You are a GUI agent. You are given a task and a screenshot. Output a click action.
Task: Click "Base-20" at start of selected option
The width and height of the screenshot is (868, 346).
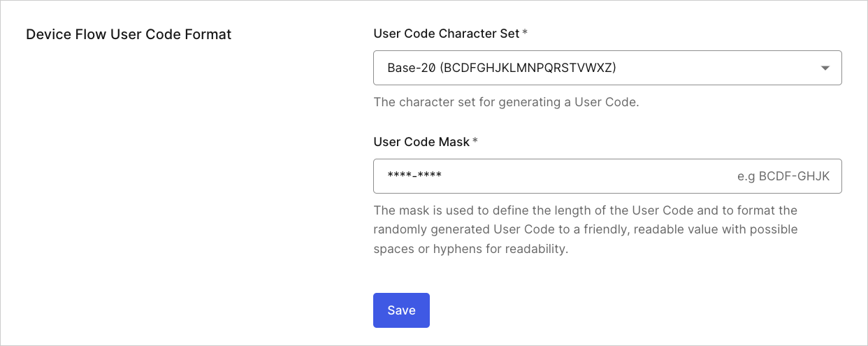pyautogui.click(x=412, y=68)
